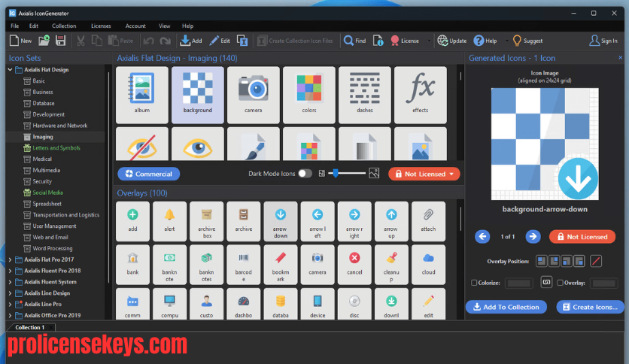Select the colors icon thumbnail
This screenshot has height=364, width=629.
[x=309, y=95]
